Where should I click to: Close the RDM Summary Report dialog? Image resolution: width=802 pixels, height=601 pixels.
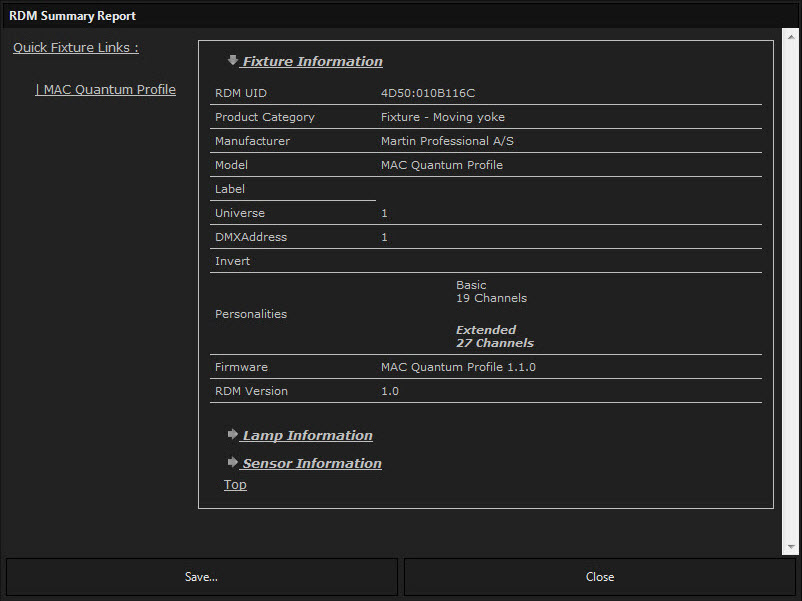coord(599,577)
